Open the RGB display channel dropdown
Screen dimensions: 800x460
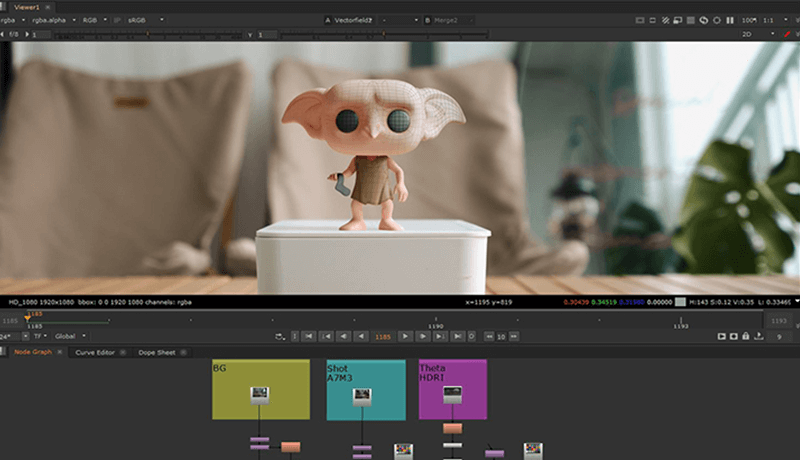(95, 20)
